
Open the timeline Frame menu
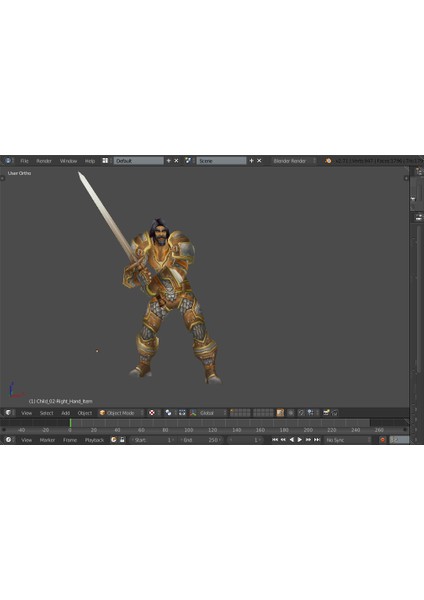click(70, 440)
